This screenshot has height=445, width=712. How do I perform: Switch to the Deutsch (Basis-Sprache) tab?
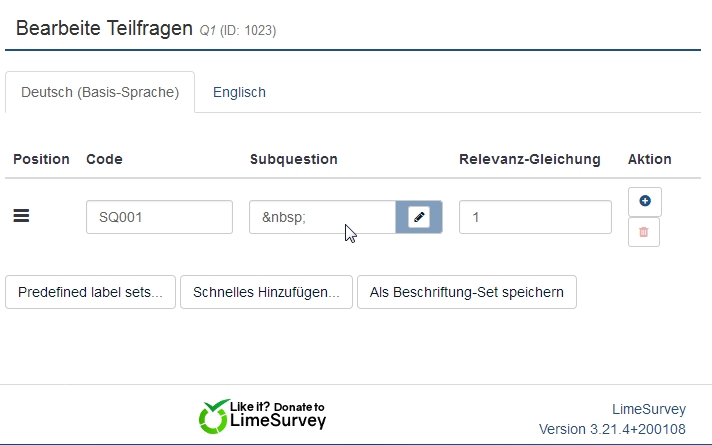click(x=100, y=92)
